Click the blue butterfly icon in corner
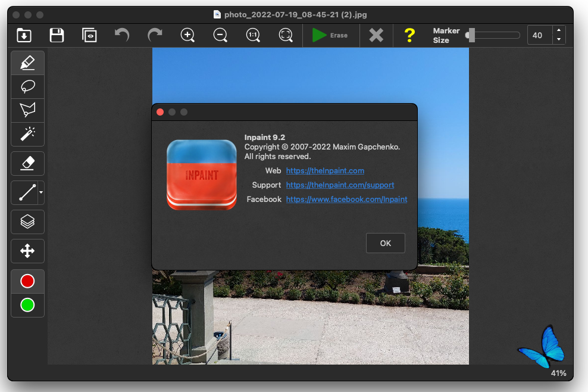The image size is (588, 392). click(542, 347)
